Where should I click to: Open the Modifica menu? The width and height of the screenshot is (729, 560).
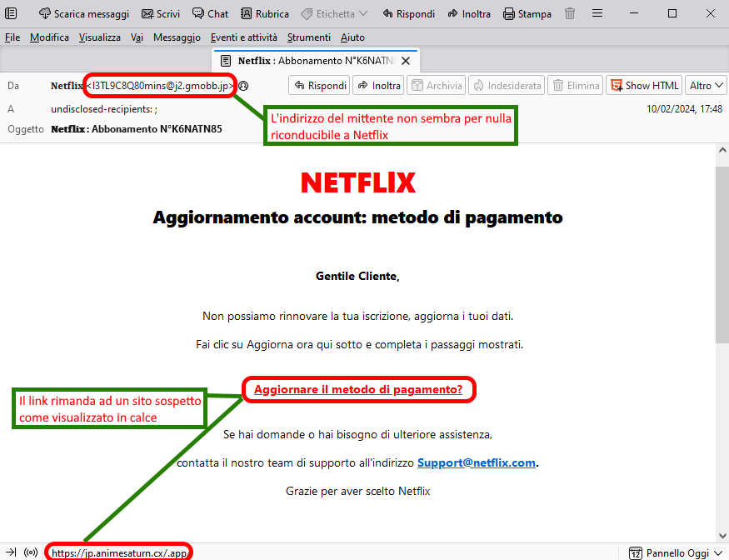[x=49, y=37]
